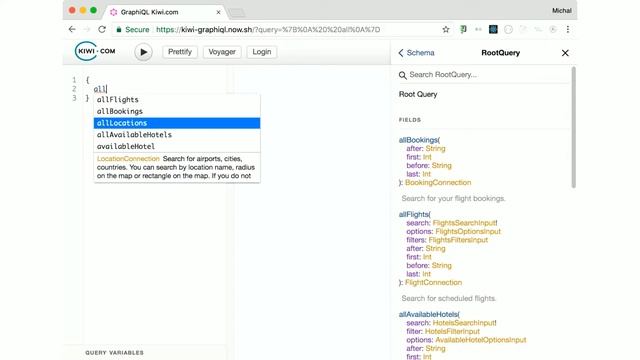Open allFlights field in docs
The width and height of the screenshot is (640, 360).
(x=413, y=214)
